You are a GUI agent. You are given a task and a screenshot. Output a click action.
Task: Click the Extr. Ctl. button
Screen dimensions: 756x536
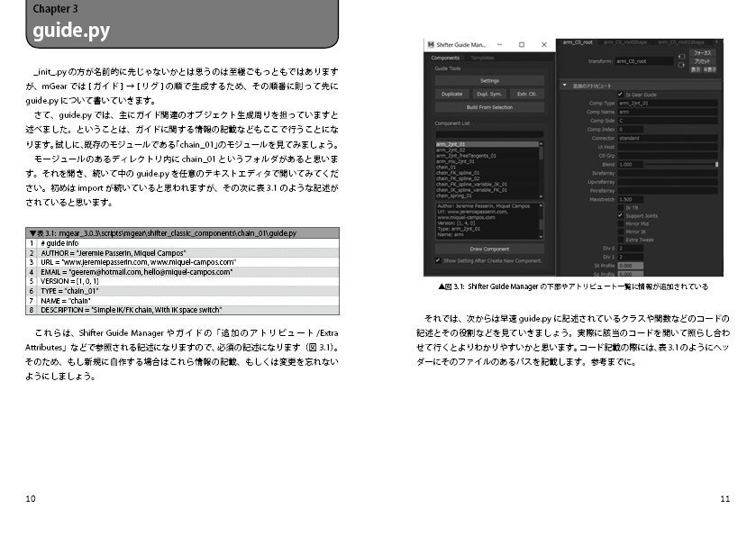pyautogui.click(x=526, y=94)
